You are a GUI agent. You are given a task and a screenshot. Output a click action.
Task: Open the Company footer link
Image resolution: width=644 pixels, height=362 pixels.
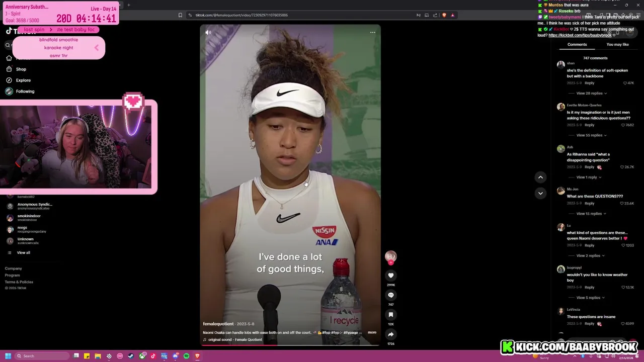tap(13, 268)
